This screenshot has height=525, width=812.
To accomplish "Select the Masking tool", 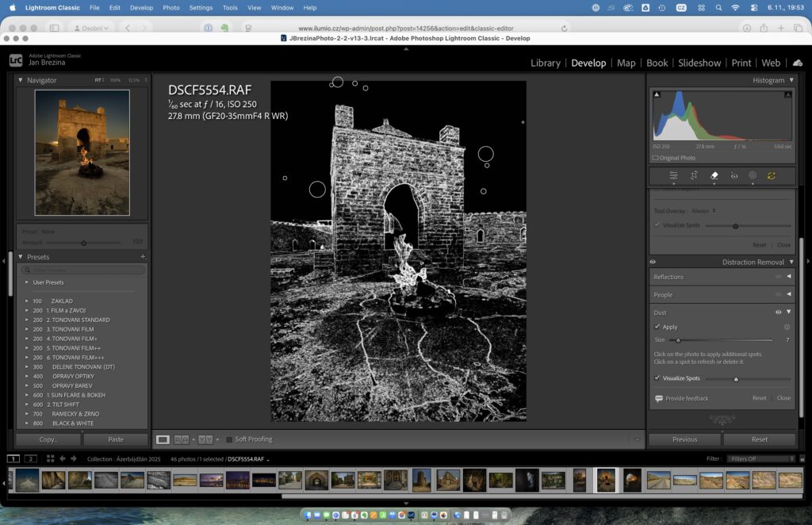I will pyautogui.click(x=753, y=175).
